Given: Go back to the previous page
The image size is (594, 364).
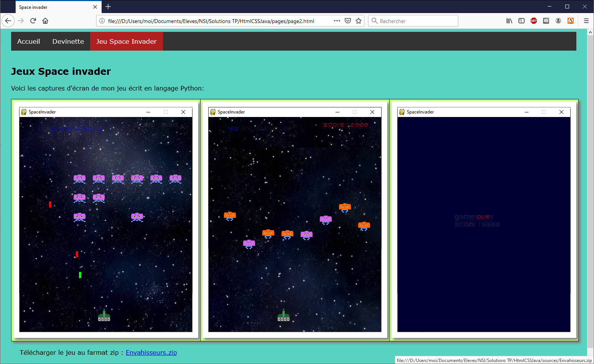Looking at the screenshot, I should click(x=8, y=21).
